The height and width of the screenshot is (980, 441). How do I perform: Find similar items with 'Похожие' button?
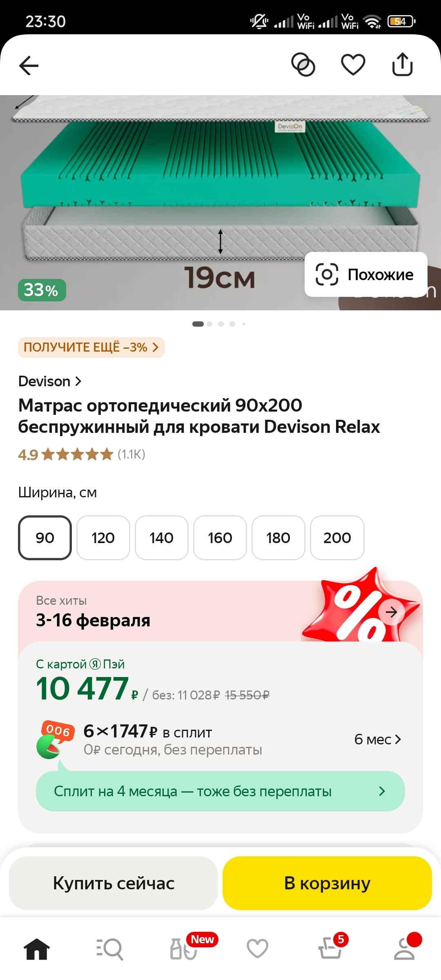tap(366, 274)
